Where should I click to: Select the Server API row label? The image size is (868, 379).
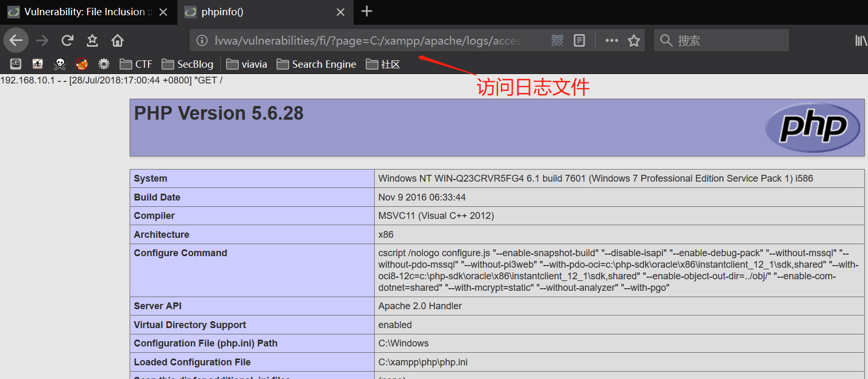click(157, 306)
